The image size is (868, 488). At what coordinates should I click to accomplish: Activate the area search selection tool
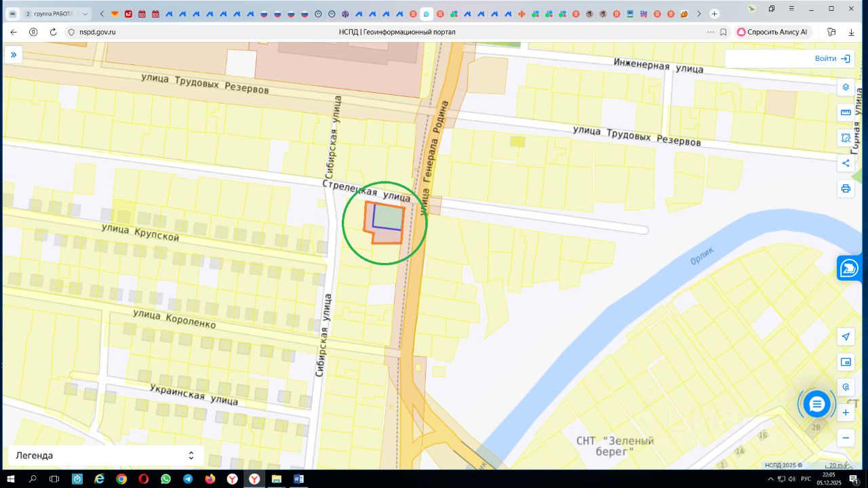point(846,138)
